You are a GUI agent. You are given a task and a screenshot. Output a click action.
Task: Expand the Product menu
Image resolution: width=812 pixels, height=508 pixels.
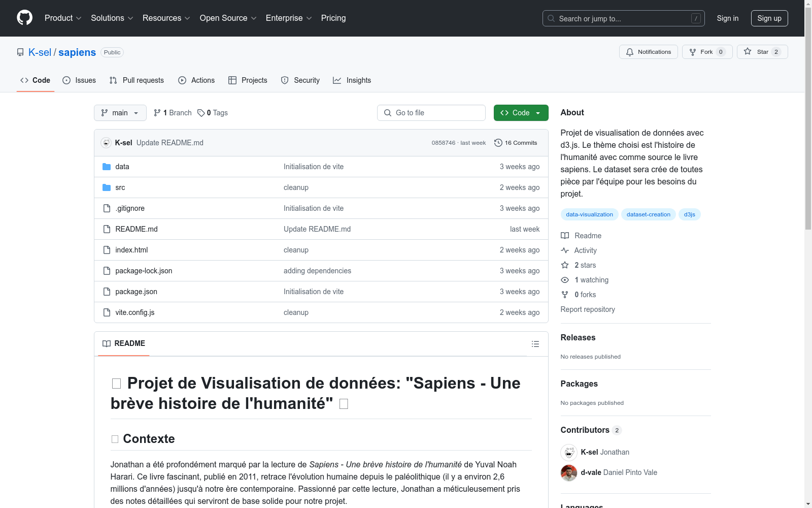point(63,18)
